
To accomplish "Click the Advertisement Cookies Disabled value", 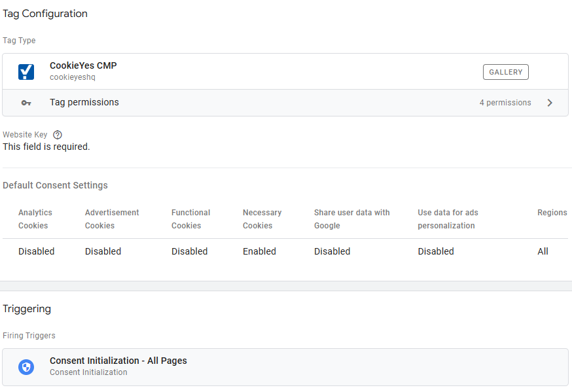I will click(x=103, y=251).
